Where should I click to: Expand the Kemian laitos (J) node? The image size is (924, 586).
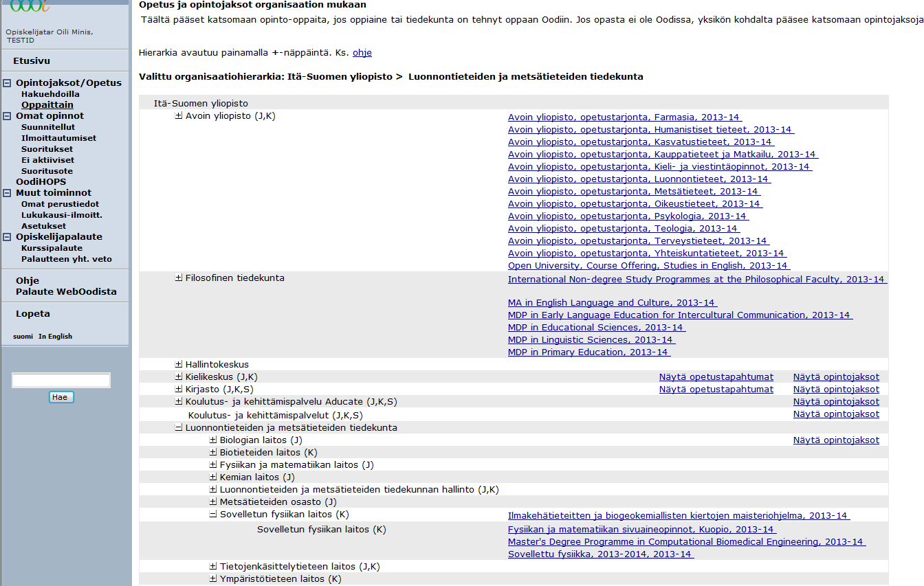click(x=213, y=477)
